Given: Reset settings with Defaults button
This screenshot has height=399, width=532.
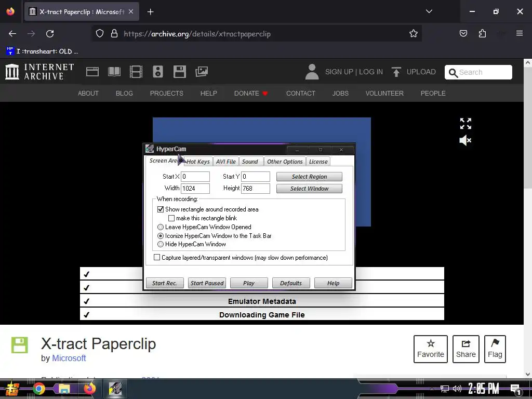Looking at the screenshot, I should click(291, 283).
